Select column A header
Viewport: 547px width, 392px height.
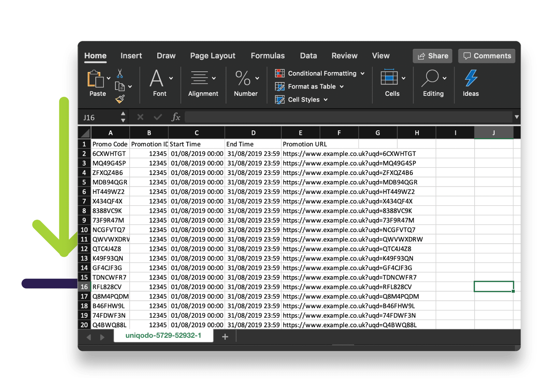pyautogui.click(x=110, y=133)
